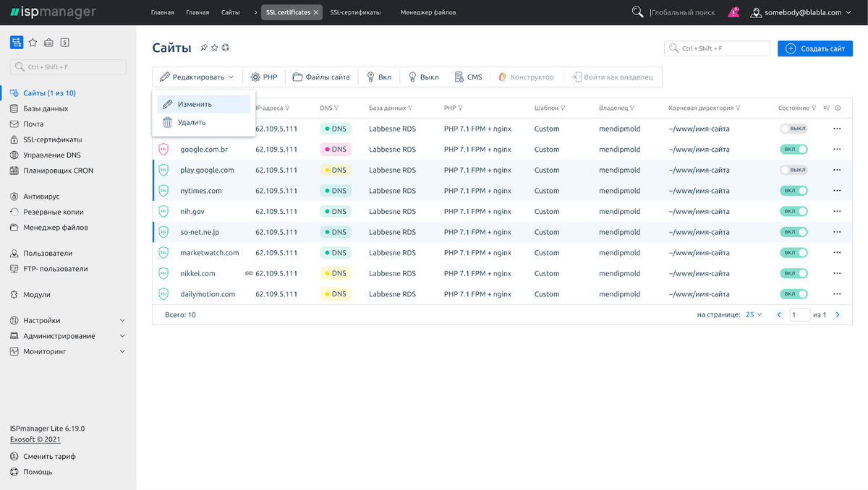Go to previous page with left arrow
This screenshot has width=868, height=490.
779,315
